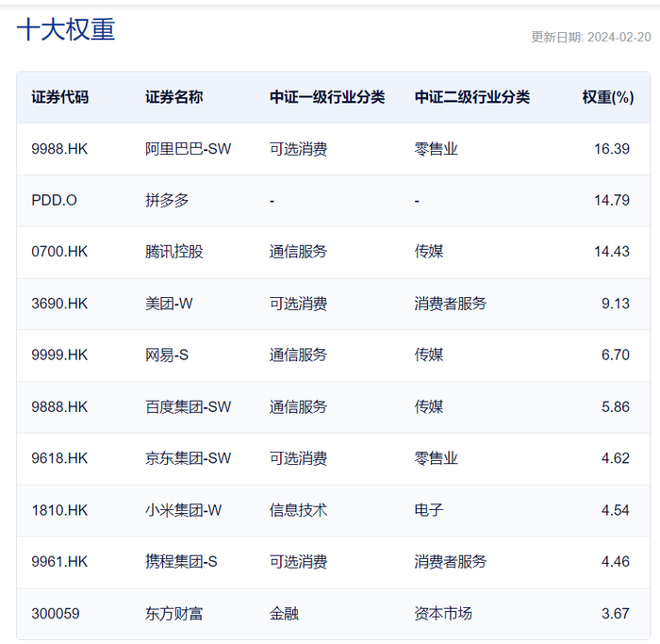Select the 阿里巴巴-SW name cell
This screenshot has height=644, width=660.
(x=189, y=149)
